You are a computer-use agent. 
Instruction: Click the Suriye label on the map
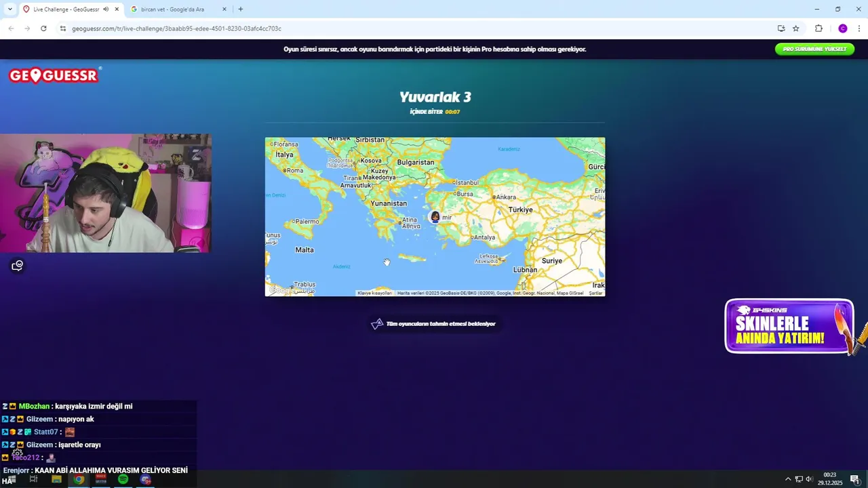pos(552,261)
